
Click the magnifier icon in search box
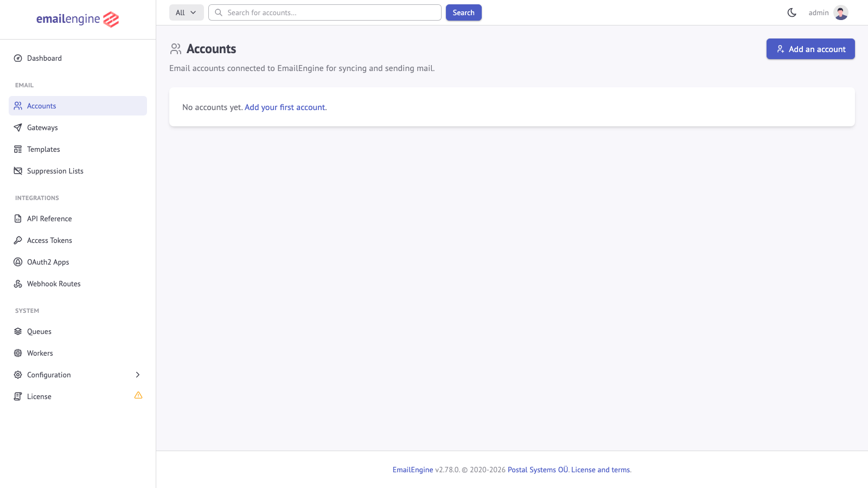pos(219,12)
